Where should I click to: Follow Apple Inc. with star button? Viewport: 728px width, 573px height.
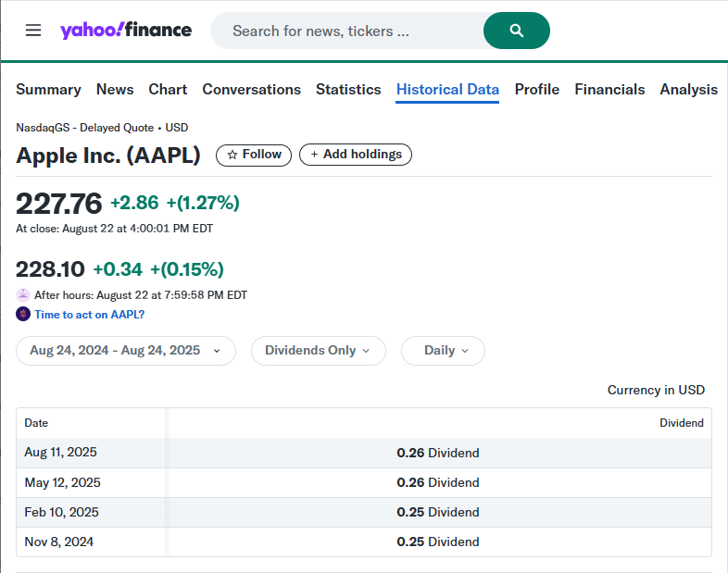point(254,155)
